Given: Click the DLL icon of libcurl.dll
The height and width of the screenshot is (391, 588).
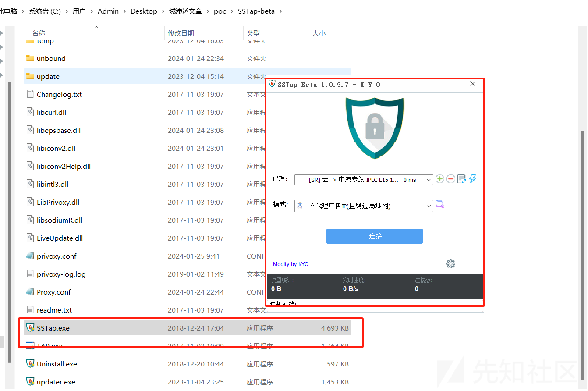Looking at the screenshot, I should tap(30, 112).
